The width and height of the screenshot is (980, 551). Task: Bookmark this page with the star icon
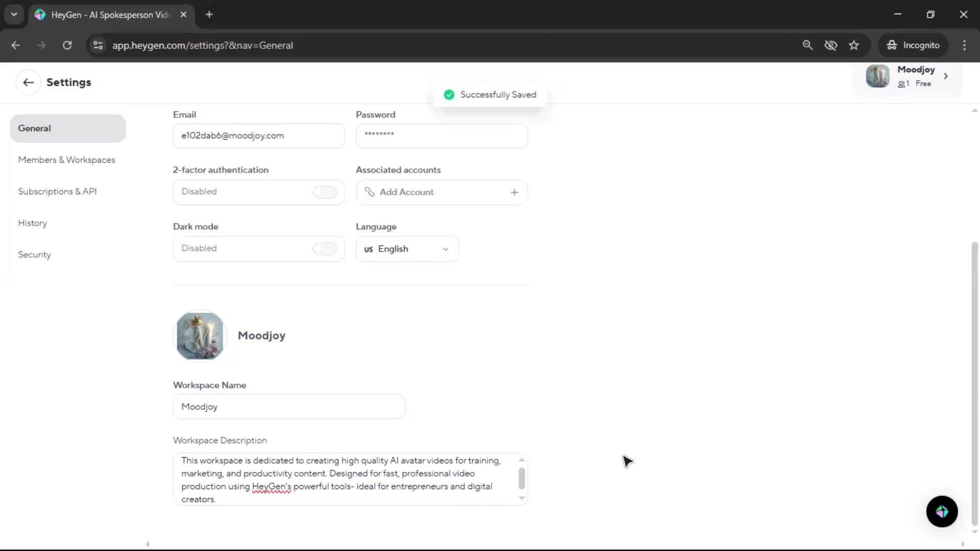coord(854,45)
